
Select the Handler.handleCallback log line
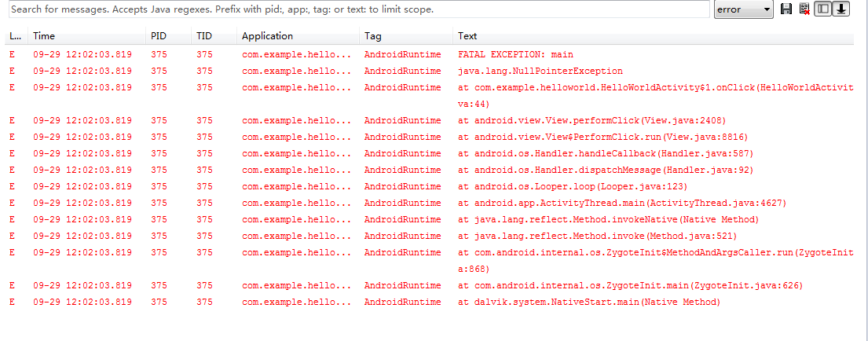(x=430, y=154)
